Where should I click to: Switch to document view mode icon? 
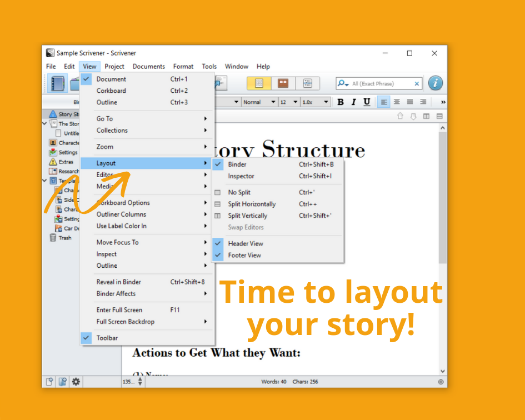[259, 83]
